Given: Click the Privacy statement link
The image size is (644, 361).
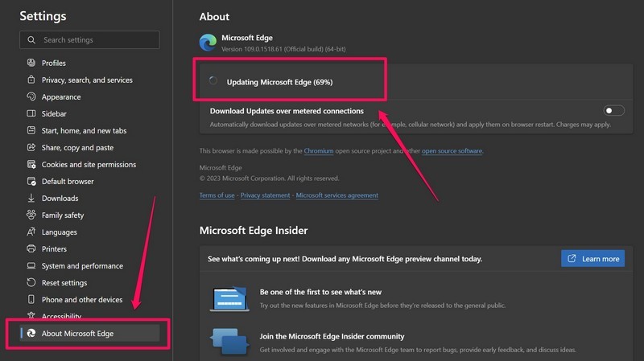Looking at the screenshot, I should pyautogui.click(x=266, y=195).
